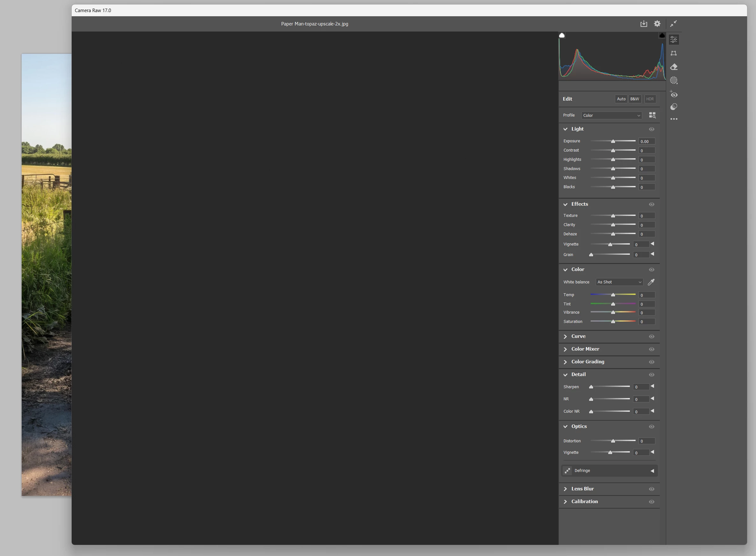The height and width of the screenshot is (556, 756).
Task: Select the Red Eye removal tool
Action: coord(673,94)
